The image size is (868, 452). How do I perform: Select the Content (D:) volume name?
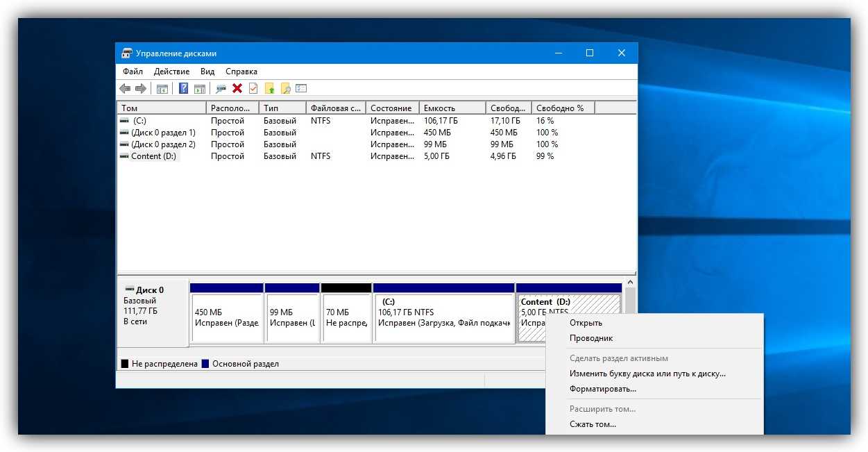pyautogui.click(x=155, y=156)
